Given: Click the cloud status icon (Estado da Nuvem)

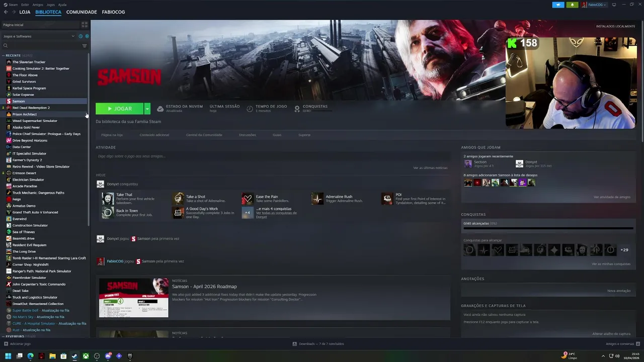Looking at the screenshot, I should (160, 109).
